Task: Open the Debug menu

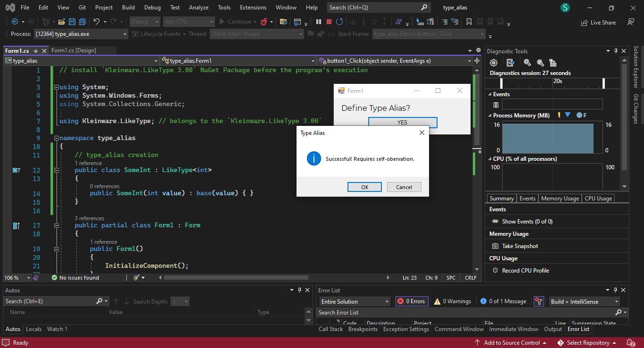Action: [x=152, y=8]
